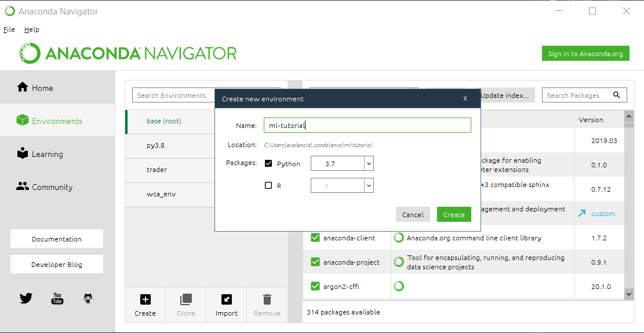This screenshot has width=644, height=333.
Task: Click version 1.7.2 cell
Action: click(x=599, y=238)
